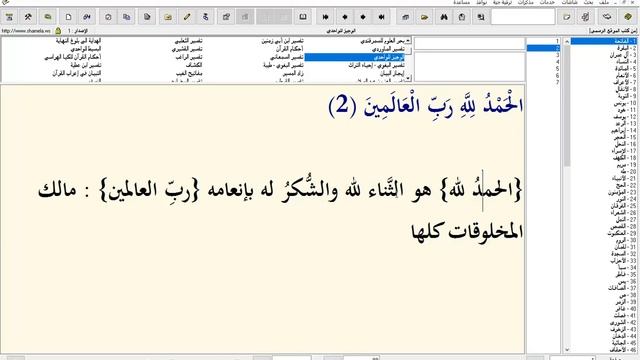This screenshot has width=640, height=360.
Task: Click the pencil edit toolbar icon
Action: tap(187, 17)
